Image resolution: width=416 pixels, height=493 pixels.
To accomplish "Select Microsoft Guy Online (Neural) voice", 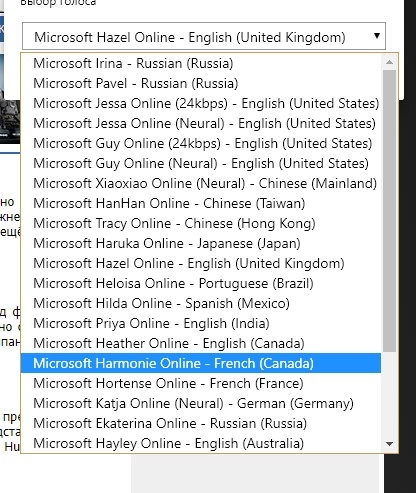I will [x=201, y=163].
